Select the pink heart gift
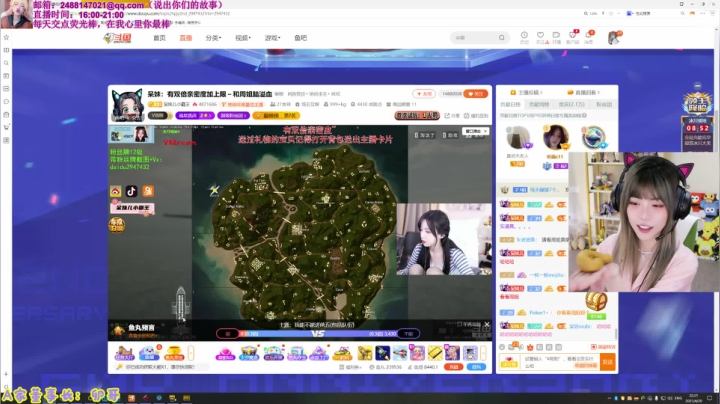The width and height of the screenshot is (720, 404). pos(225,353)
